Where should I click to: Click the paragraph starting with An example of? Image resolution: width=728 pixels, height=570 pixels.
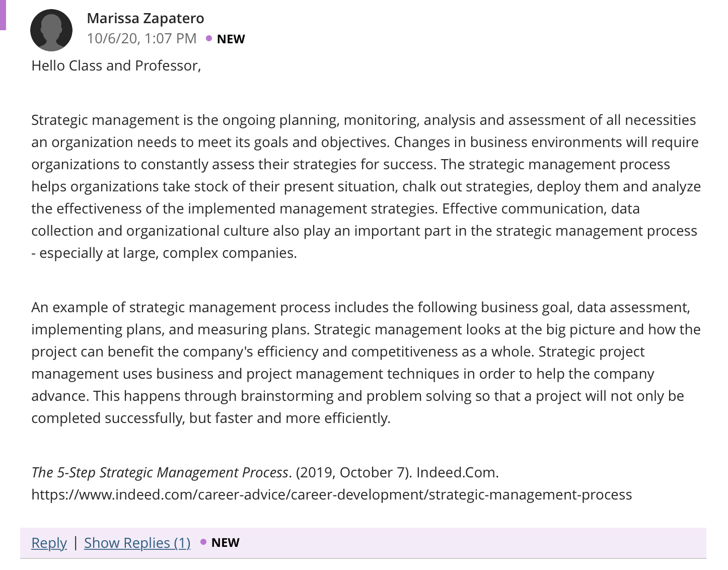point(366,363)
